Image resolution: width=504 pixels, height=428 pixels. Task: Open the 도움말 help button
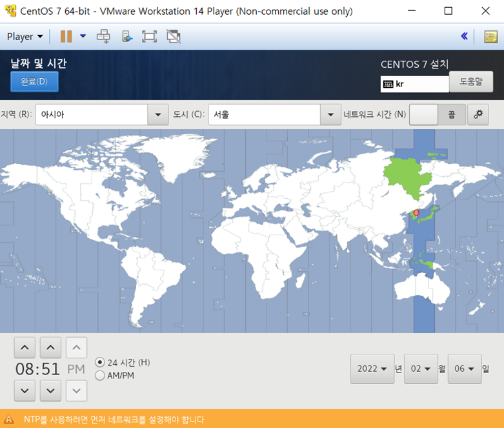(471, 82)
